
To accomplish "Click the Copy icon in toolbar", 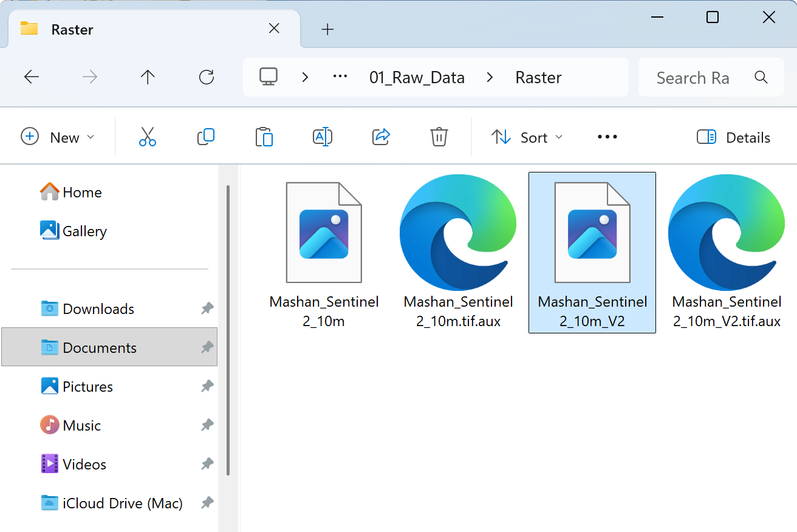I will pos(206,137).
